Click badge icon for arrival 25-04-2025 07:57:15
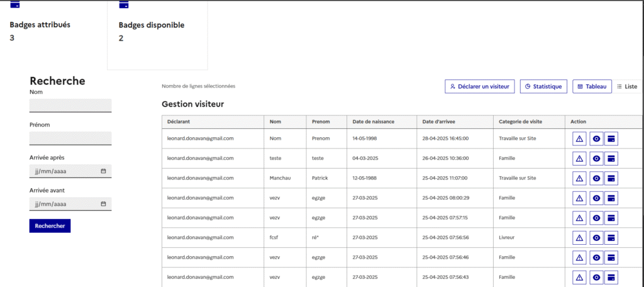 coord(611,218)
